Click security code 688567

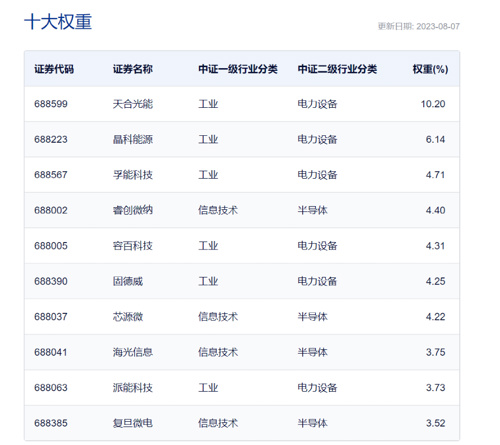point(51,175)
